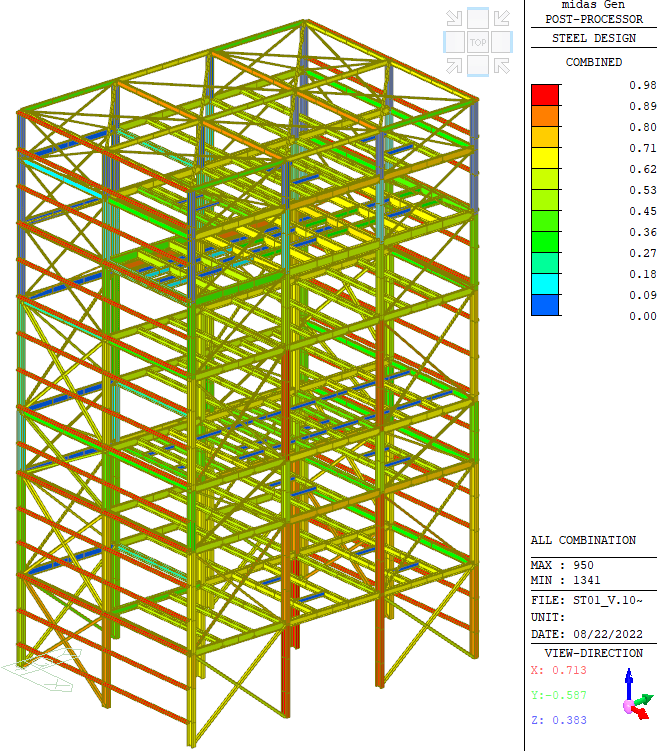Click the VIEW-DIRECTION heading
This screenshot has width=663, height=751.
pos(594,653)
